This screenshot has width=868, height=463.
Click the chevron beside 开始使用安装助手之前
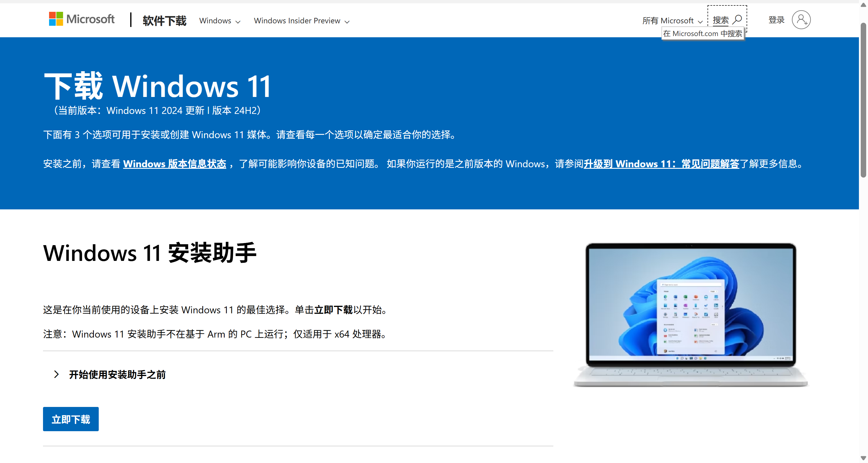[x=56, y=374]
